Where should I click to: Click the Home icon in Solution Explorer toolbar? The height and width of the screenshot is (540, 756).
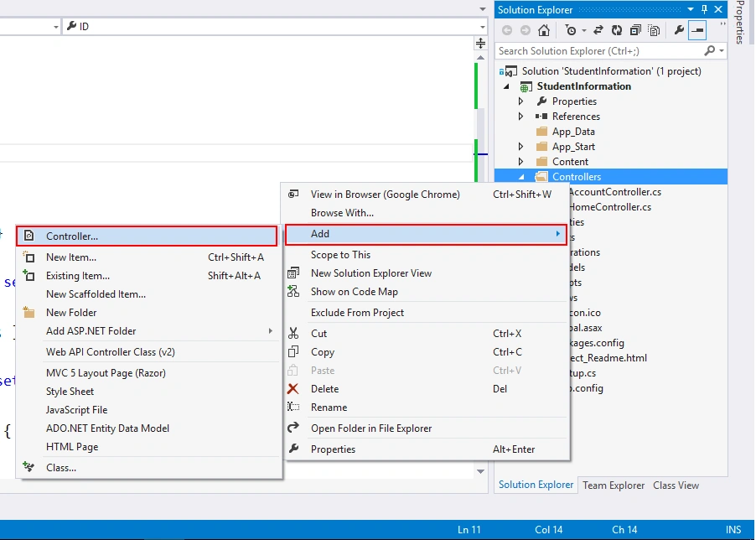(544, 30)
